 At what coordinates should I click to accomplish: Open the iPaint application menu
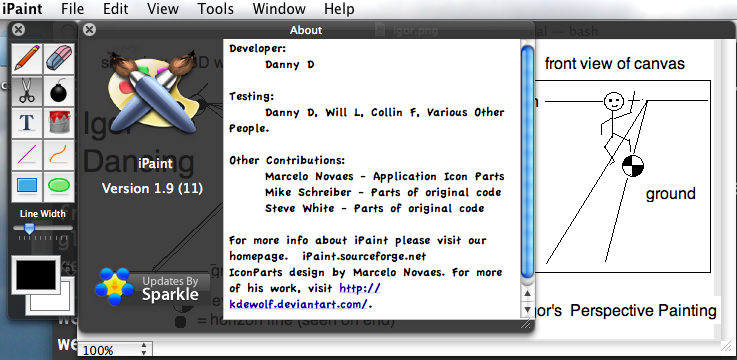(x=22, y=8)
